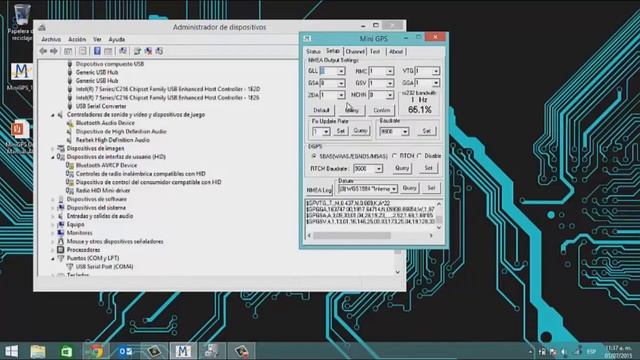Image resolution: width=640 pixels, height=360 pixels.
Task: Open the GGA output dropdown
Action: coord(436,83)
